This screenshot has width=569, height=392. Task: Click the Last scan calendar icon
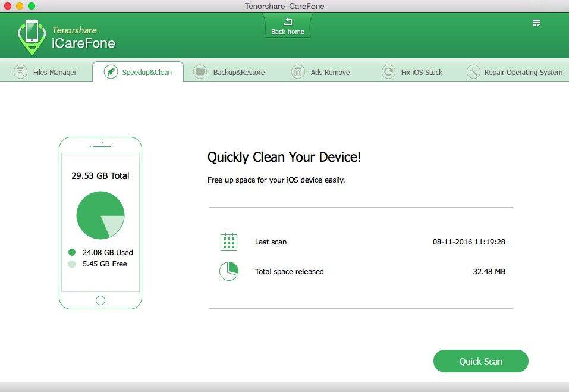[229, 242]
